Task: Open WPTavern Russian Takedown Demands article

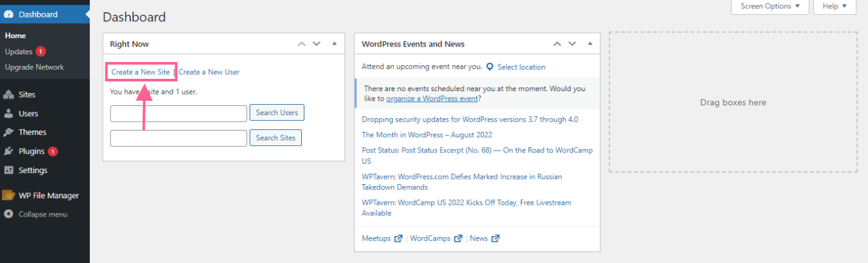Action: click(x=462, y=182)
